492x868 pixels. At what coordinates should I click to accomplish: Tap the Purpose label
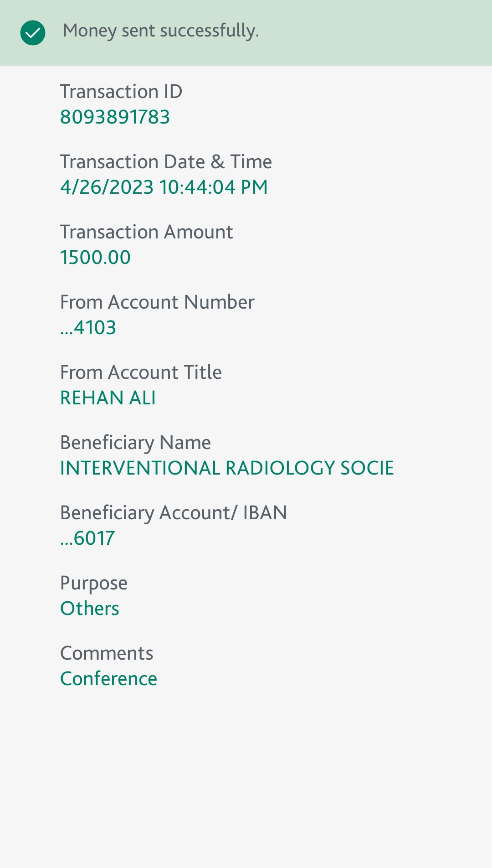[94, 583]
